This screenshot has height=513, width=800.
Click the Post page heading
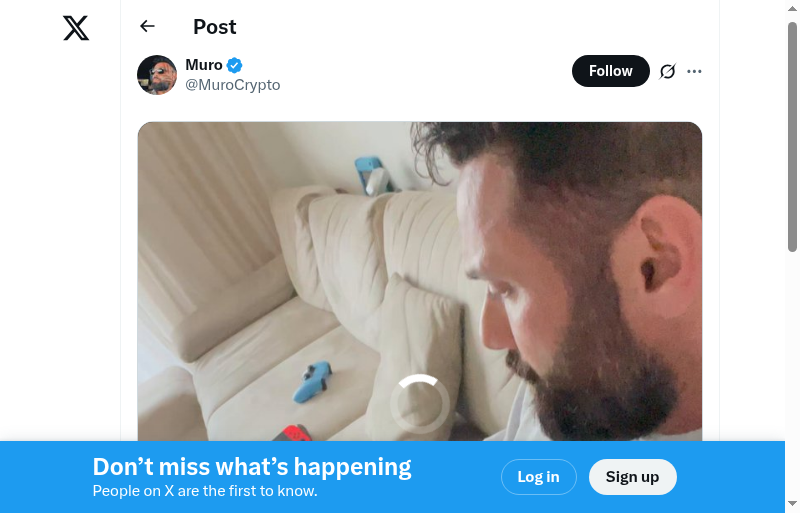(x=215, y=27)
